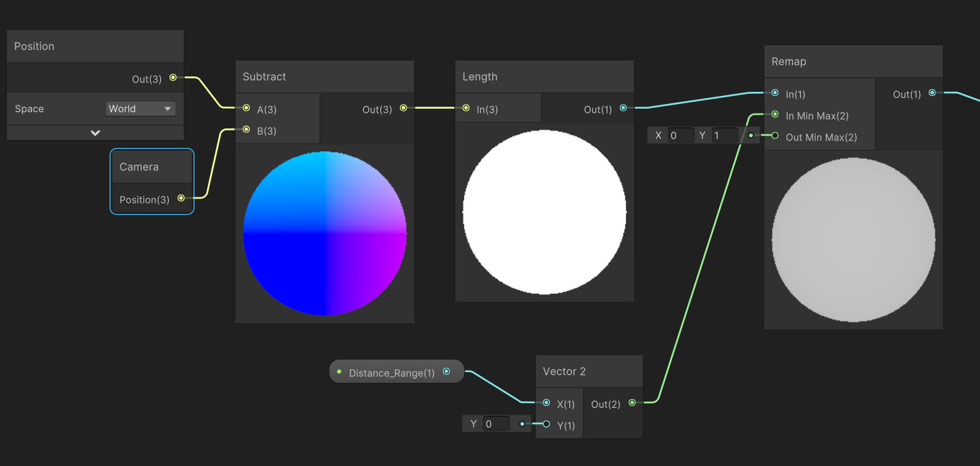Click the Vector 2 Out(2) output port
Screen dimensions: 980x466
point(632,403)
